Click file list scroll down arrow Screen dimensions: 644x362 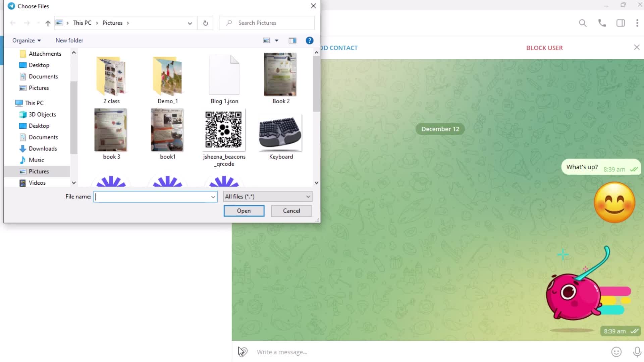coord(316,183)
